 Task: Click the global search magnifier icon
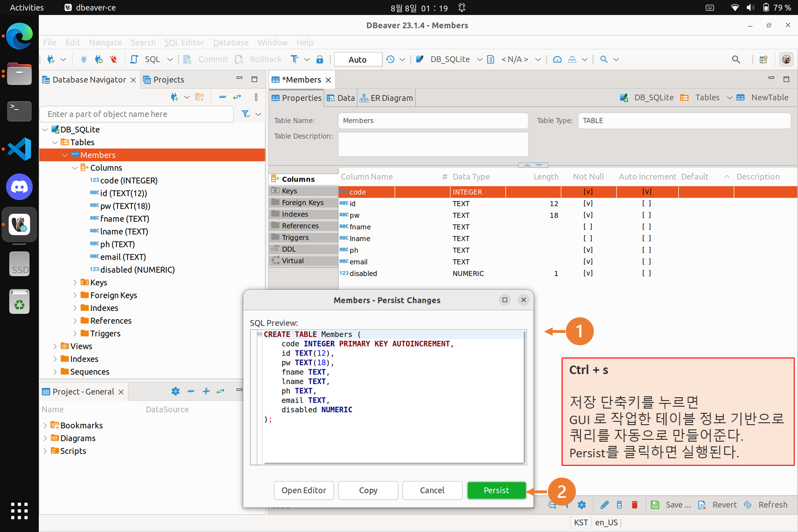coord(736,59)
